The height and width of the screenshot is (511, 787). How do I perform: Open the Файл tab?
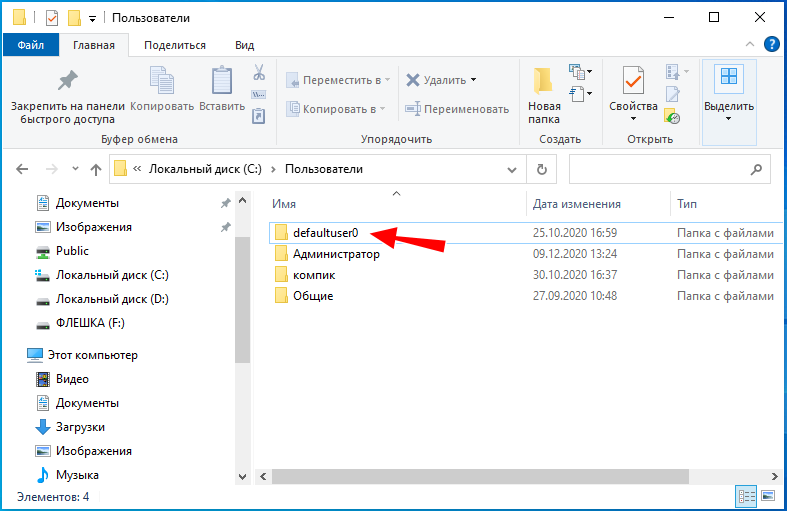[x=31, y=45]
